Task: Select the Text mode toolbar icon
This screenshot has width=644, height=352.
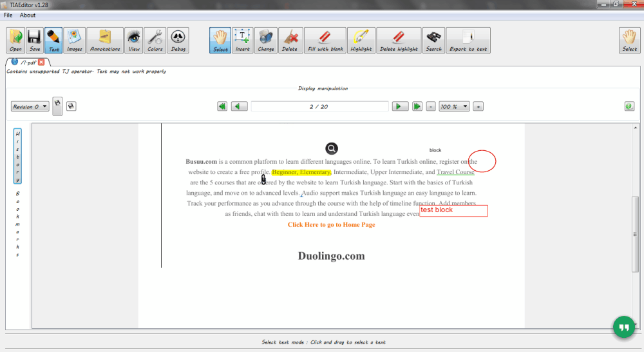Action: tap(54, 41)
